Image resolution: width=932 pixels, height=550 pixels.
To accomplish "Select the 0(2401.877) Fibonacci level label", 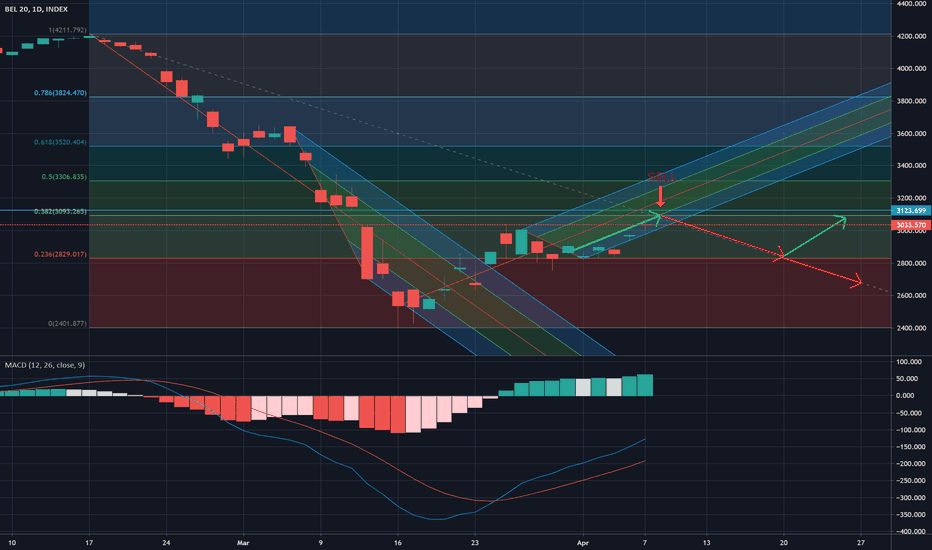I will tap(67, 323).
